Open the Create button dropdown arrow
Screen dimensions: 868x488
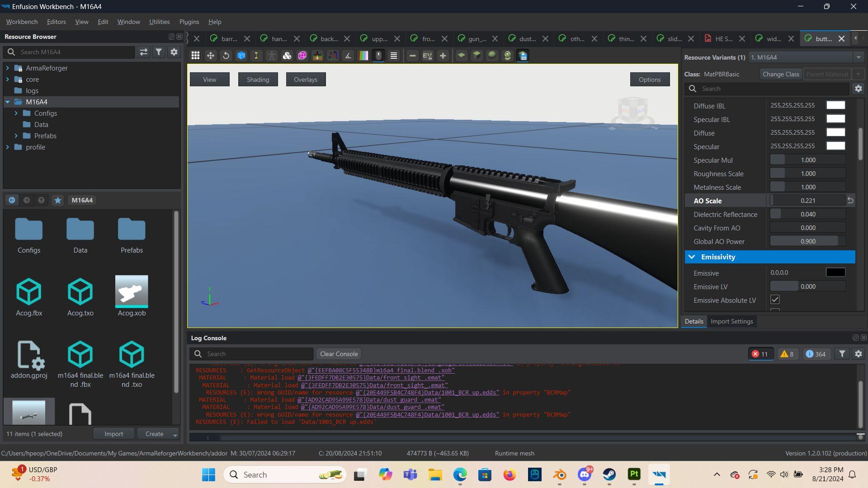coord(175,434)
